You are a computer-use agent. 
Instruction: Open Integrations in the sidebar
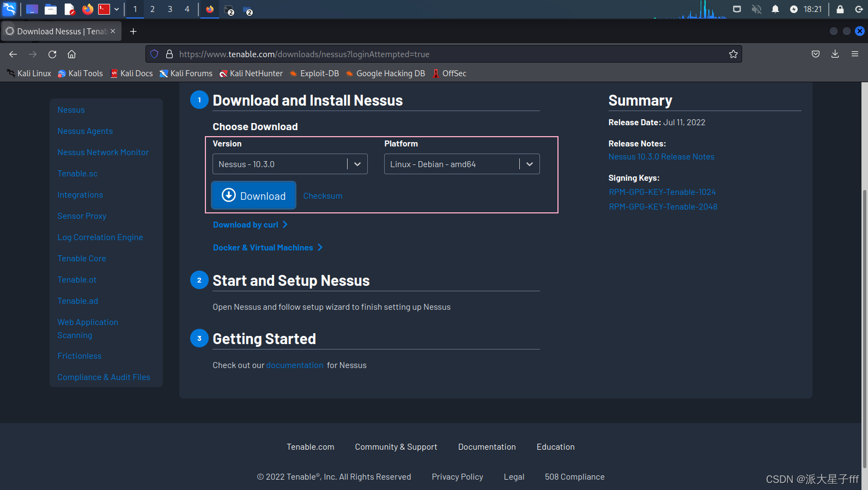pos(80,195)
